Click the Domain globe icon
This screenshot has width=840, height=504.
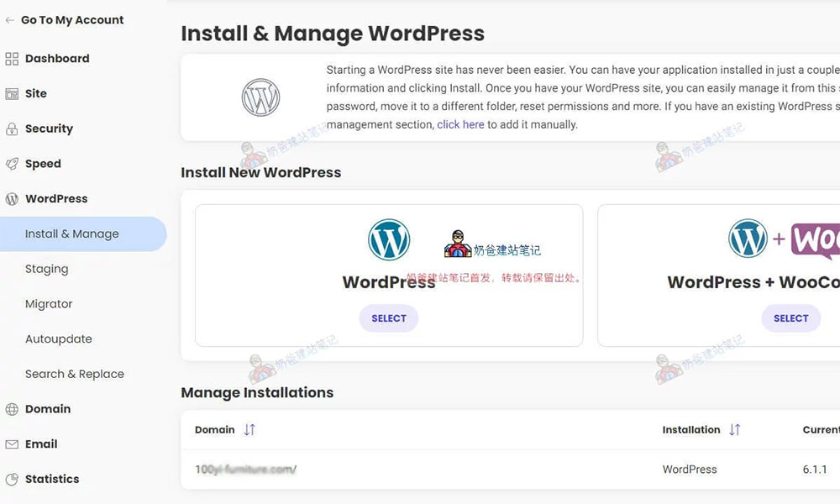point(12,409)
